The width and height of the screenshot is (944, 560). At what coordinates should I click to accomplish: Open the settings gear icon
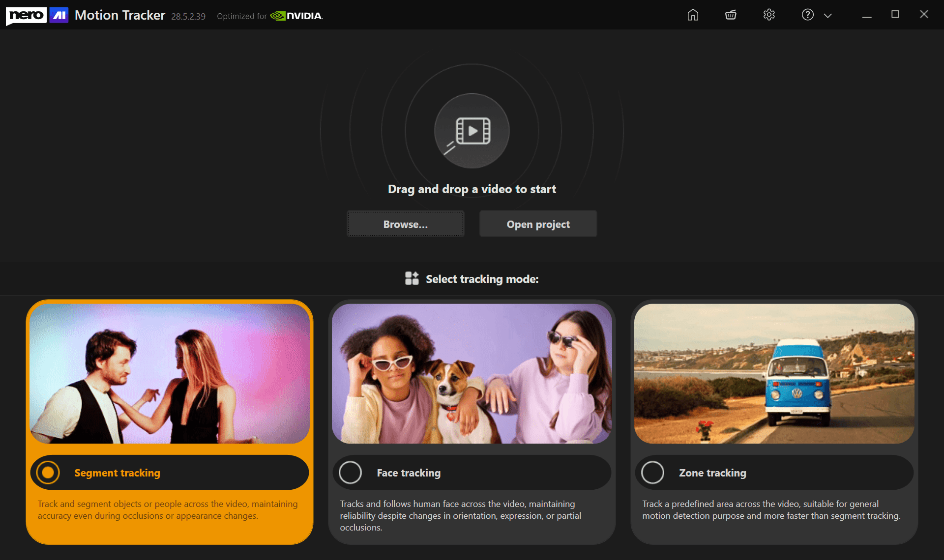[769, 15]
